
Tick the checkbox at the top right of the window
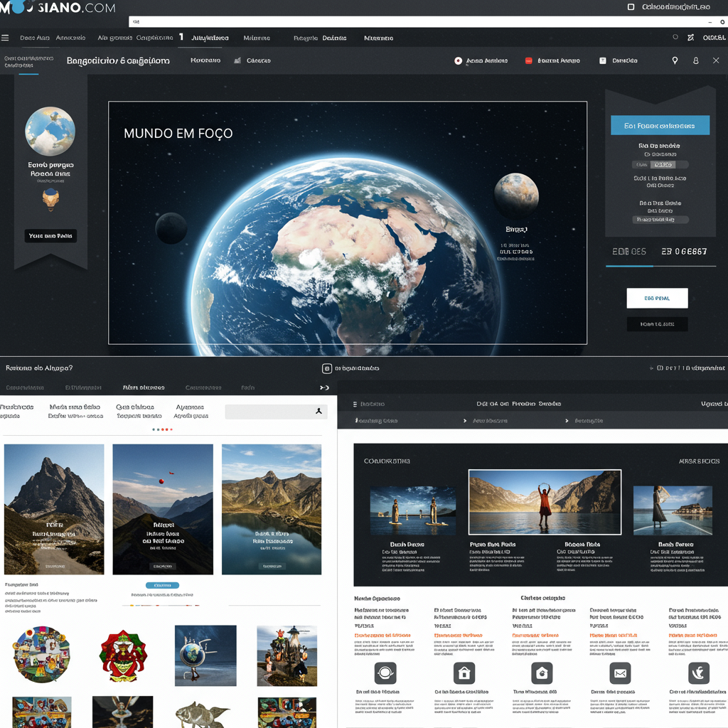631,7
